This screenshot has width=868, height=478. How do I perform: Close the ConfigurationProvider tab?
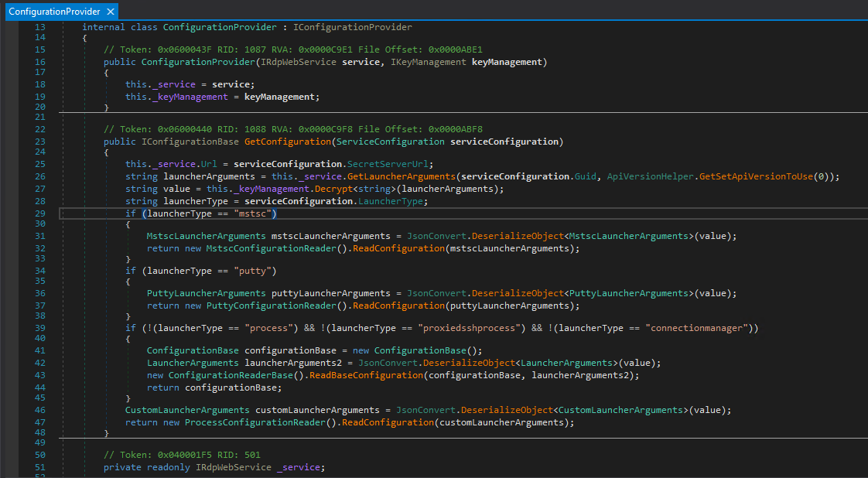pos(111,12)
